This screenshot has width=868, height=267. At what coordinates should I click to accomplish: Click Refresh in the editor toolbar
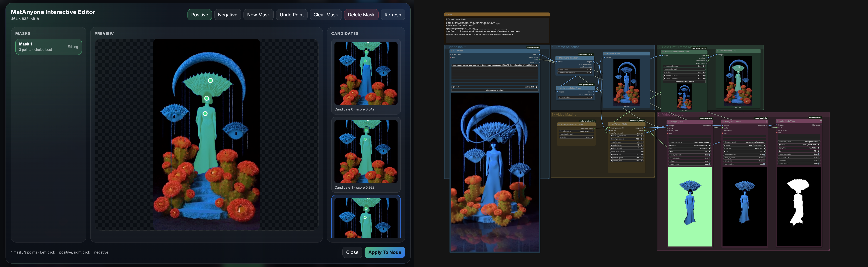coord(393,15)
